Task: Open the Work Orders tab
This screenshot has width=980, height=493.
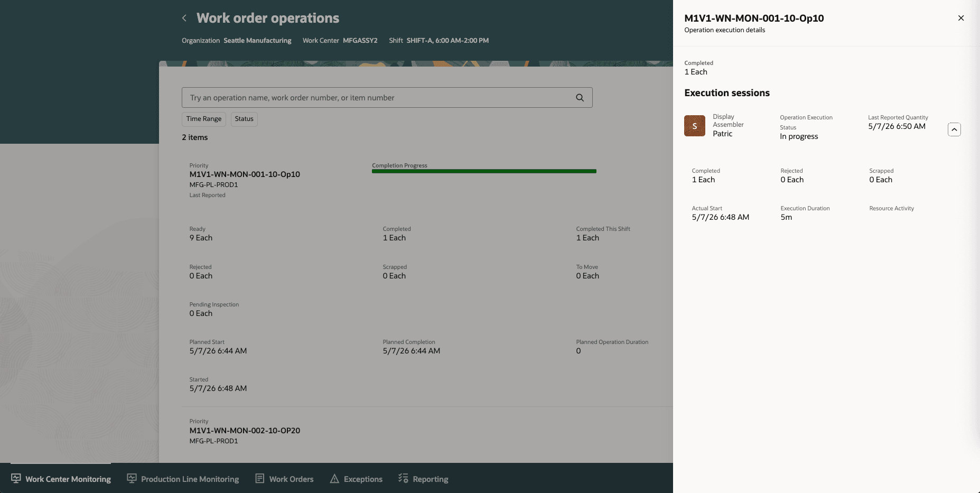Action: coord(284,479)
